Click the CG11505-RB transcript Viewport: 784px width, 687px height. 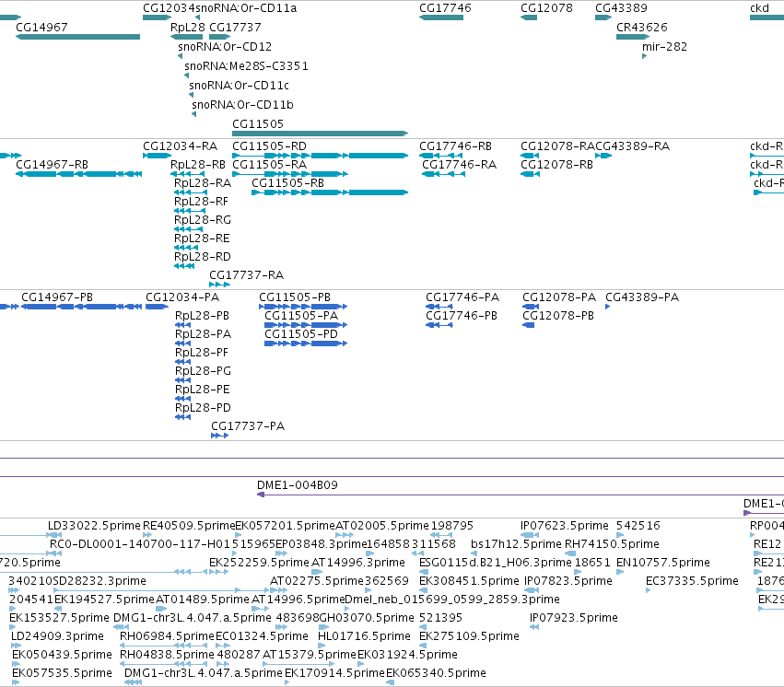(330, 192)
